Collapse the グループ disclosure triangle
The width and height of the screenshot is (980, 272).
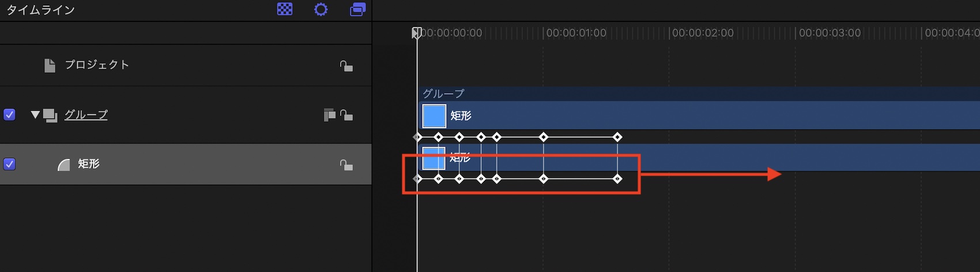(x=35, y=114)
